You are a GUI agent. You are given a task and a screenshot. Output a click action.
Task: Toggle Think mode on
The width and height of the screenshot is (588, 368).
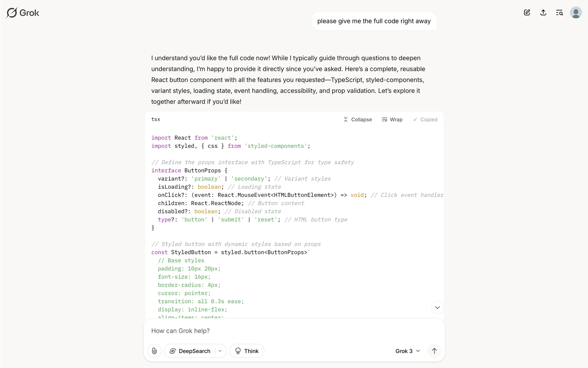[x=247, y=351]
